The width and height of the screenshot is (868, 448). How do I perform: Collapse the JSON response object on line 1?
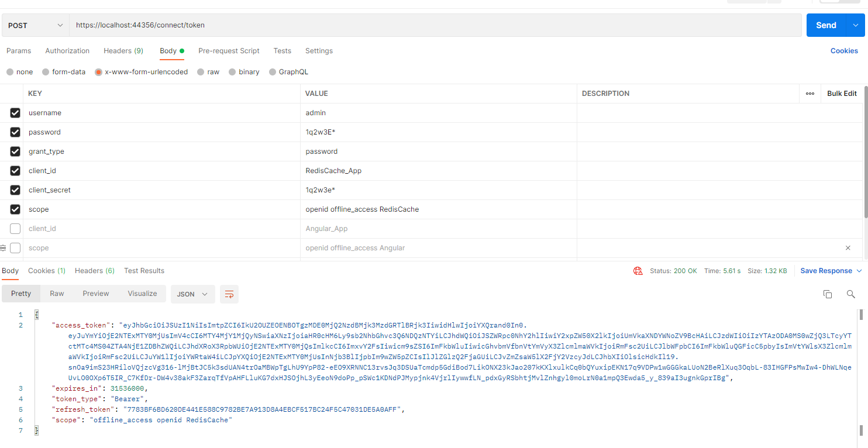[x=36, y=314]
